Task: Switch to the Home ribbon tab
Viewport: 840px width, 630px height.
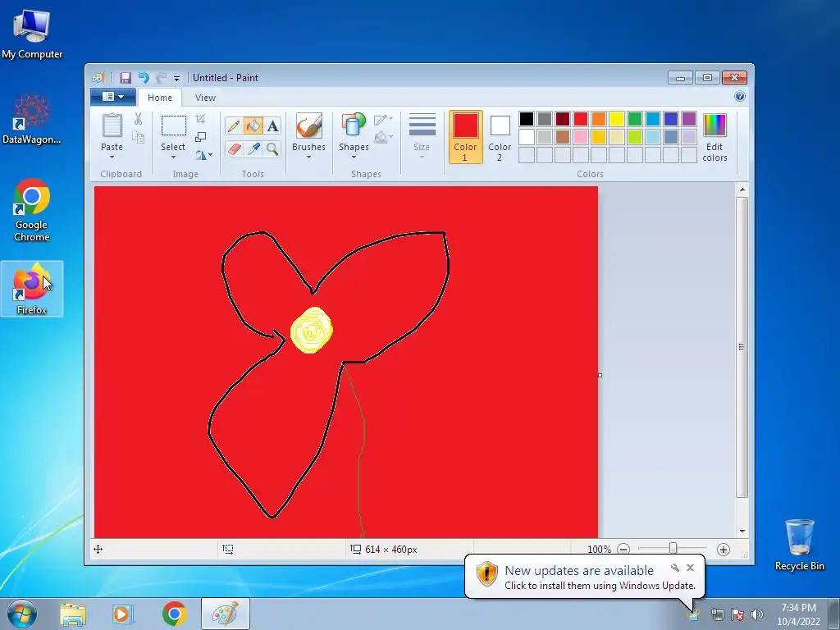Action: pyautogui.click(x=160, y=98)
